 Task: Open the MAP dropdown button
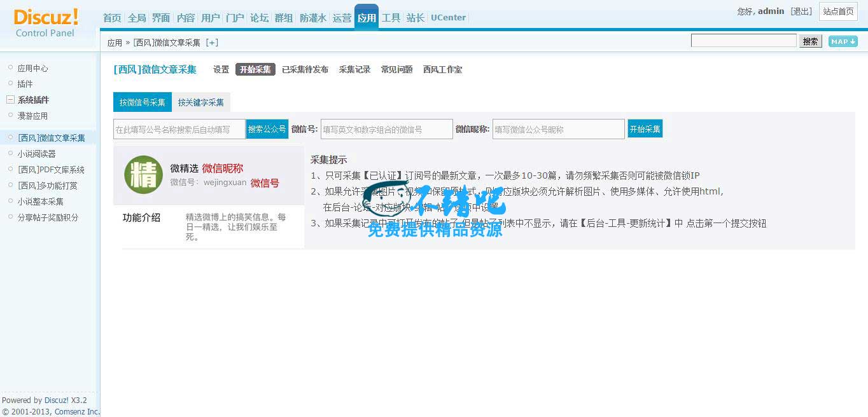(x=843, y=41)
